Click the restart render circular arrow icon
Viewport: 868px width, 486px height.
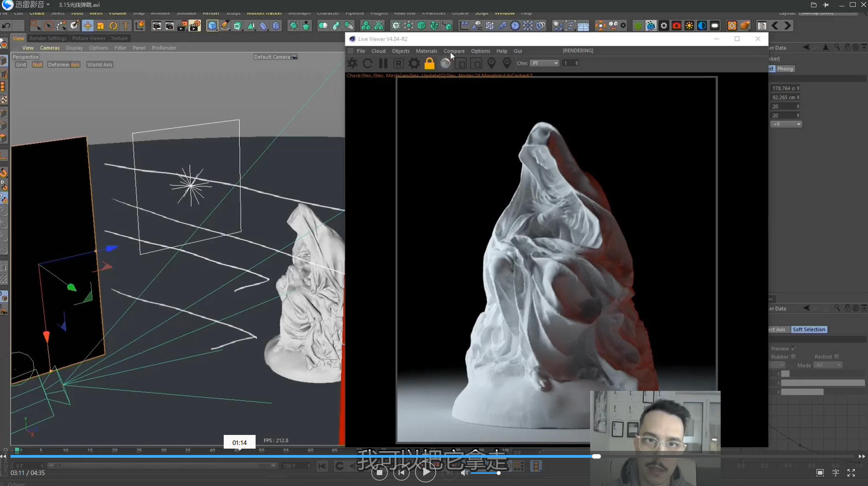pyautogui.click(x=367, y=63)
